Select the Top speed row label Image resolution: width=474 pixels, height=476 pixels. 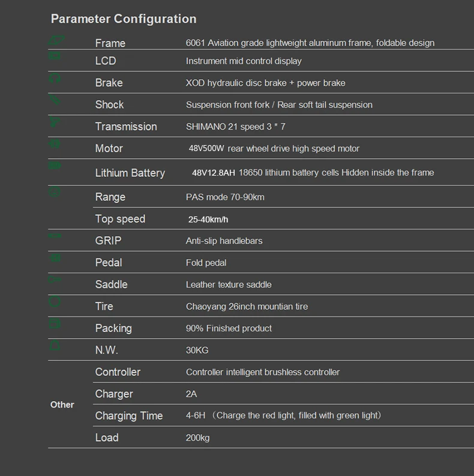click(120, 219)
